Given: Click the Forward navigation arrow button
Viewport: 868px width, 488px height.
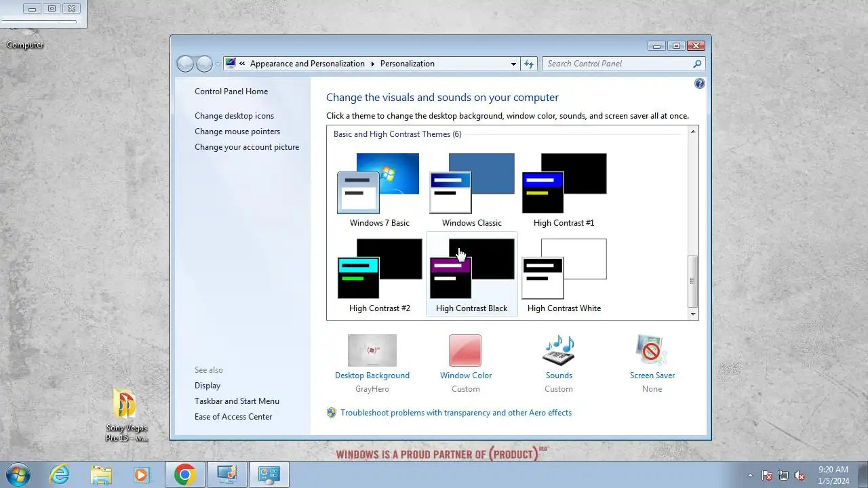Looking at the screenshot, I should tap(204, 64).
